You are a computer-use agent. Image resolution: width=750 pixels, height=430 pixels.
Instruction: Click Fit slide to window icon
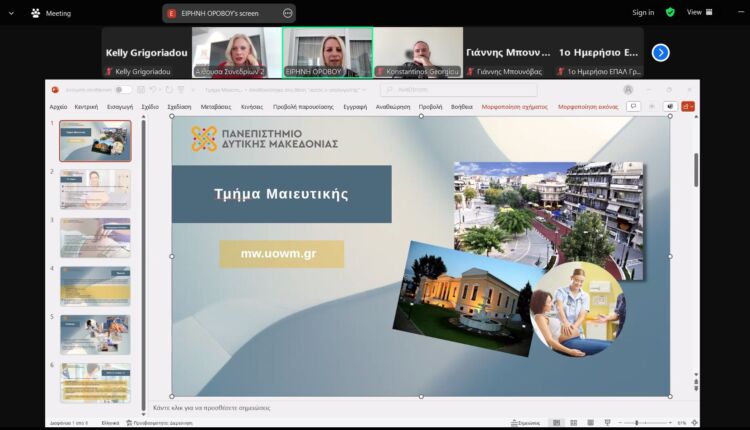point(695,423)
